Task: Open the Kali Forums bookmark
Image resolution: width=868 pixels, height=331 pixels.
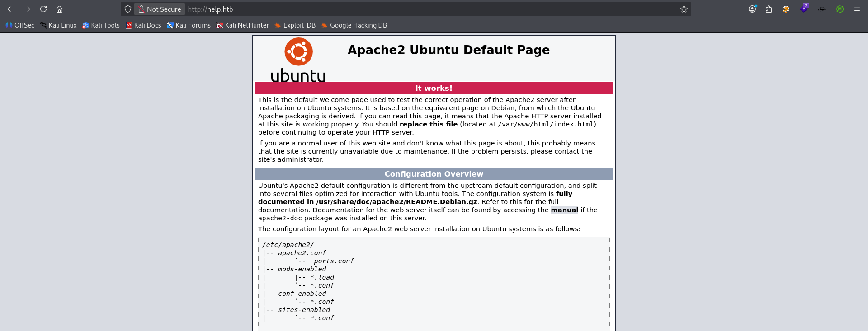Action: 189,25
